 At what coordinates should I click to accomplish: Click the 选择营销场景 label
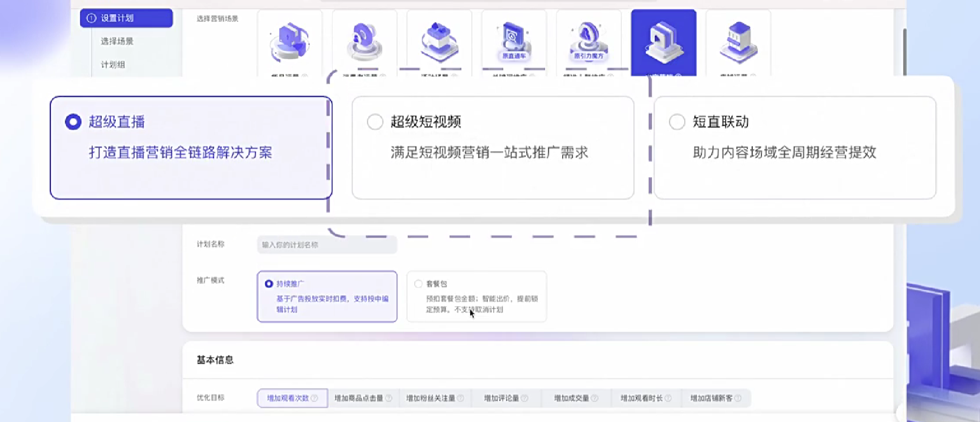click(217, 19)
